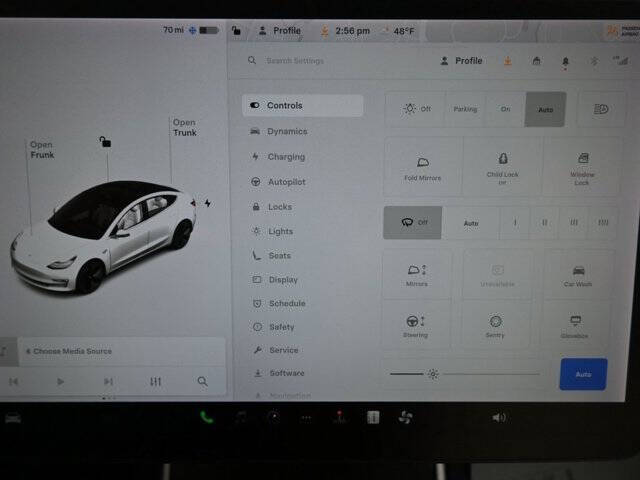640x480 pixels.
Task: Open Safety settings
Action: click(273, 327)
